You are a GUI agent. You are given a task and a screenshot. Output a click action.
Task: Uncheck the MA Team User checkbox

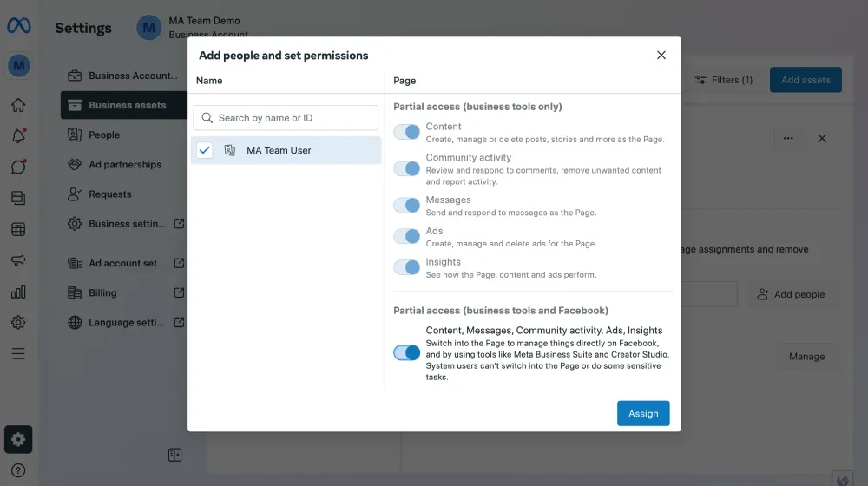(x=204, y=150)
